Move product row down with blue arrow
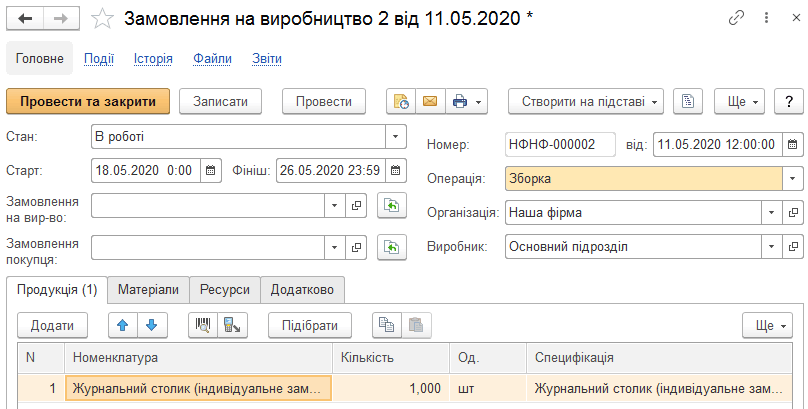Viewport: 808px width, 409px height. 152,325
